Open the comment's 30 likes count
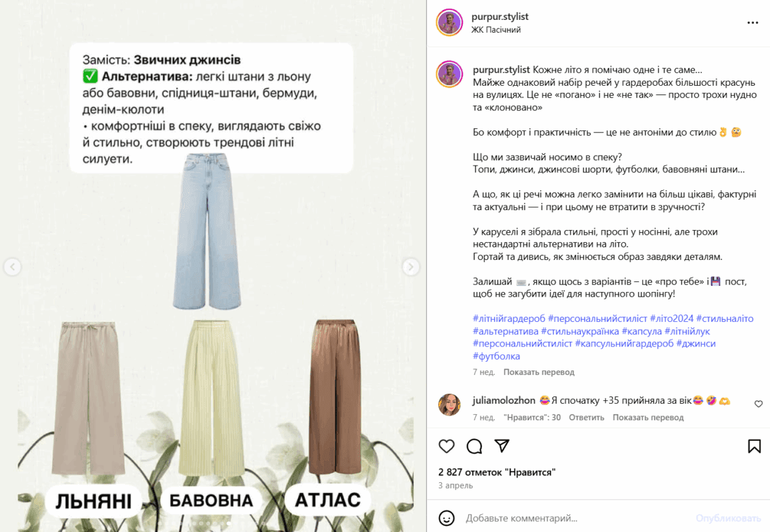This screenshot has height=532, width=770. pos(532,417)
